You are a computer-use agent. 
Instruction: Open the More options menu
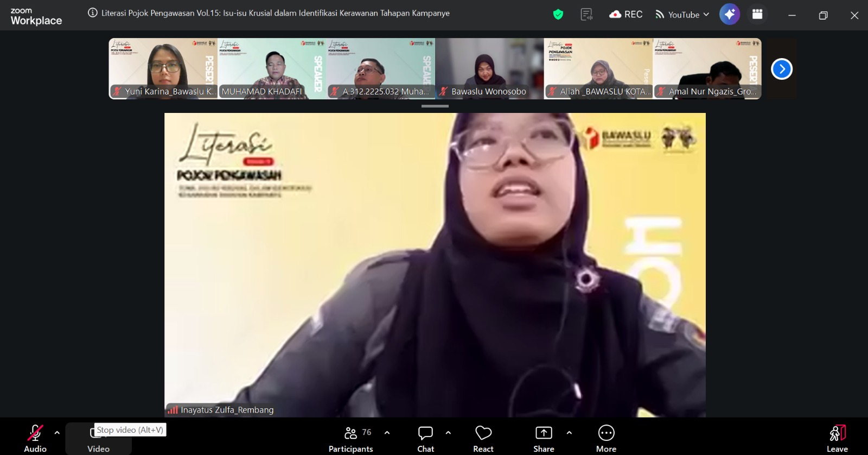pyautogui.click(x=606, y=439)
